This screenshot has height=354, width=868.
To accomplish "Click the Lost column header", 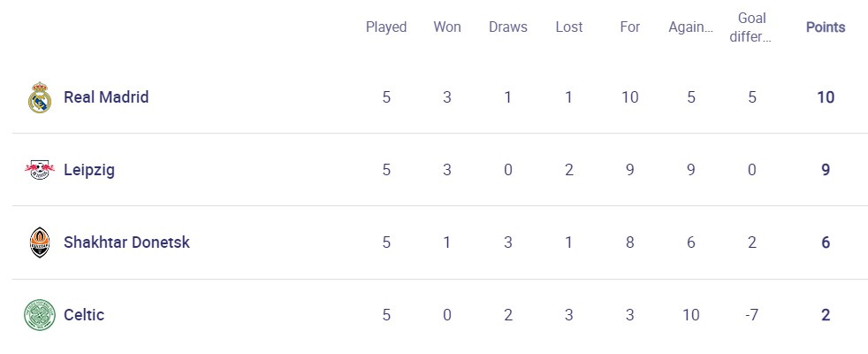I will tap(569, 27).
